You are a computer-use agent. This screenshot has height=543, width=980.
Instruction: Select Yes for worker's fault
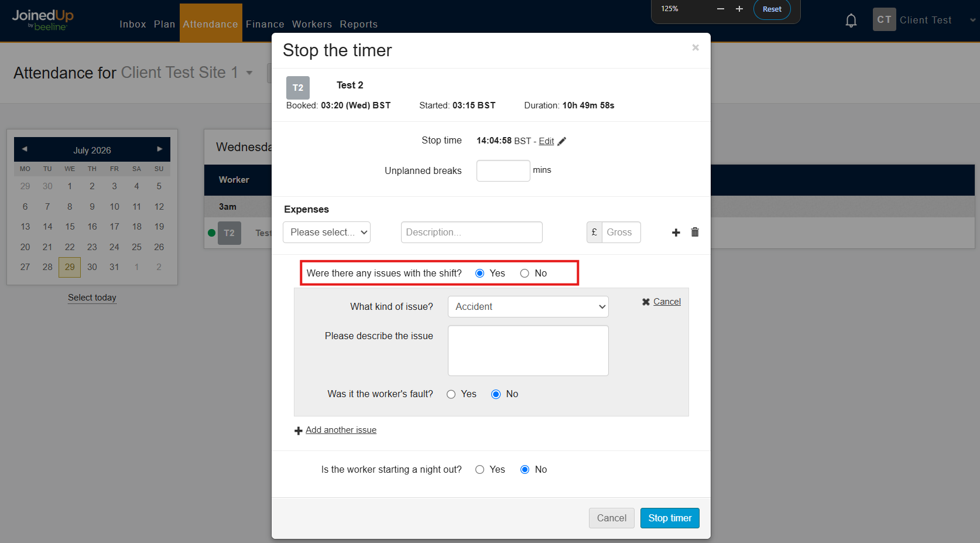[451, 394]
